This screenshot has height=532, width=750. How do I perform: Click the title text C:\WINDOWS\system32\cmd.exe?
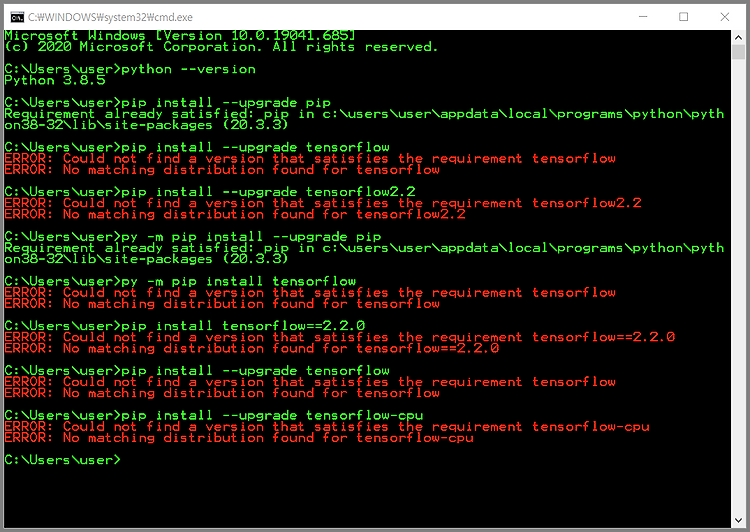pyautogui.click(x=110, y=17)
